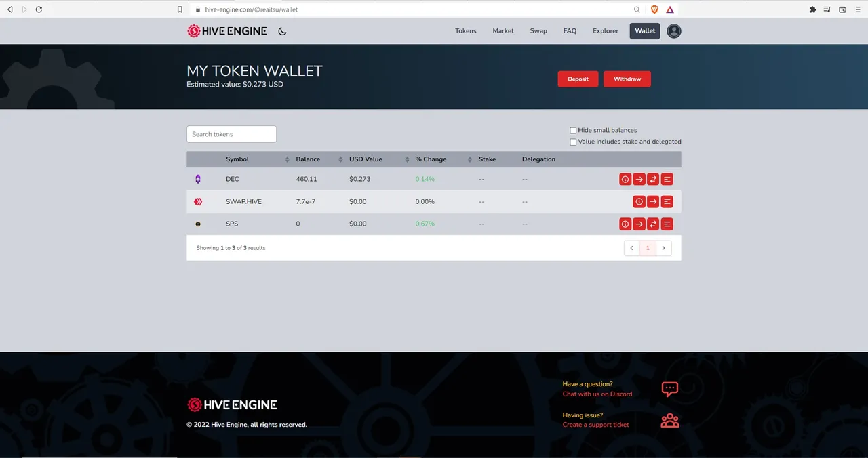This screenshot has width=868, height=458.
Task: Open Discord chat bubble icon in footer
Action: 670,389
